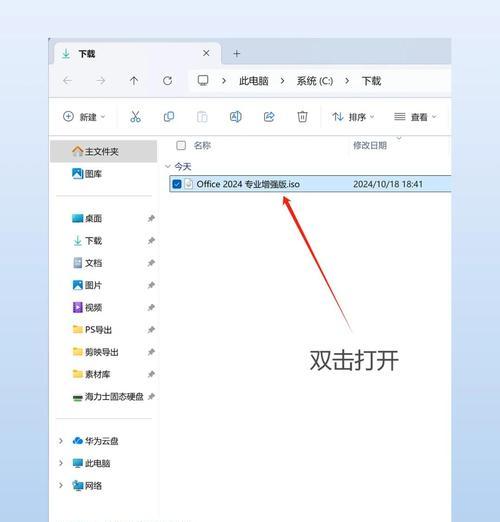Click the Share icon in toolbar

(269, 117)
